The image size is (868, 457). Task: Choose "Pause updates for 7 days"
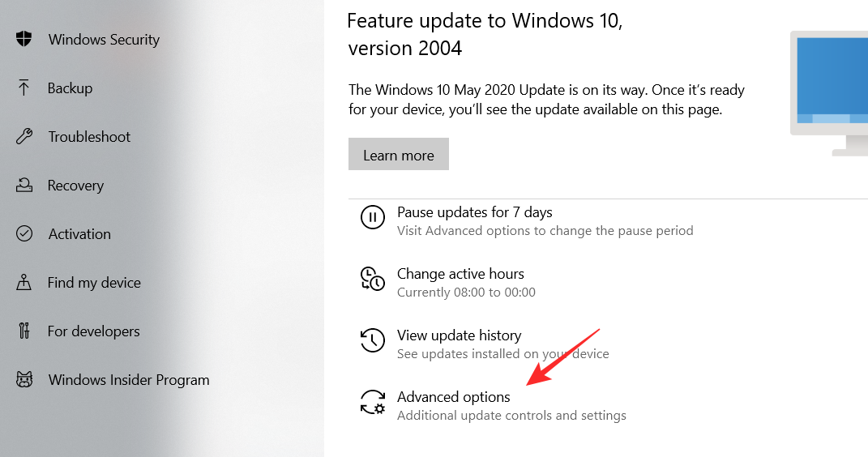pyautogui.click(x=474, y=212)
